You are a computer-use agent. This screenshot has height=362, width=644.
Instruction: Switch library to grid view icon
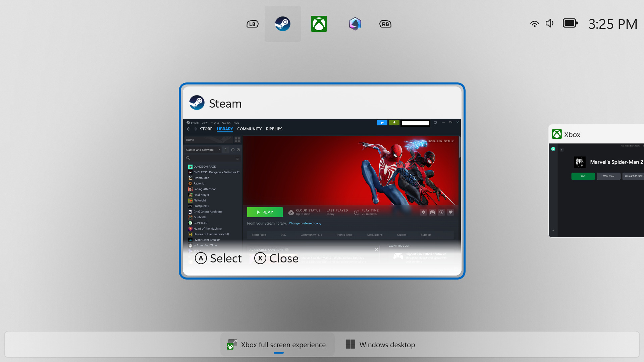238,139
